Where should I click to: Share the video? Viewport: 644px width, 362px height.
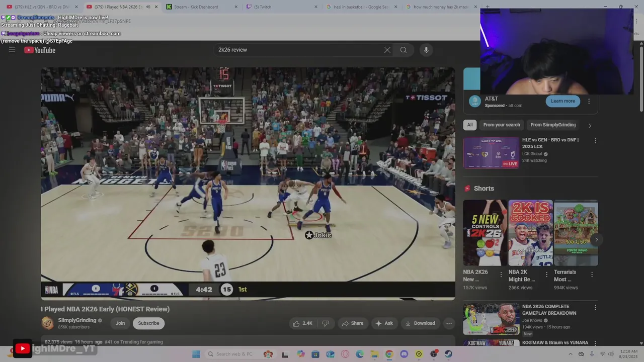click(352, 323)
